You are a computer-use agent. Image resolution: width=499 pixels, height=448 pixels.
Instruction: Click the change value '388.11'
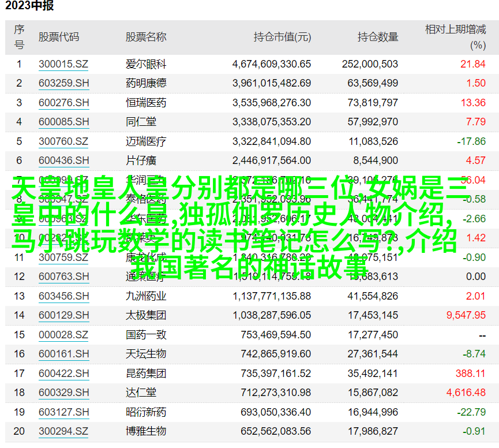pos(470,374)
